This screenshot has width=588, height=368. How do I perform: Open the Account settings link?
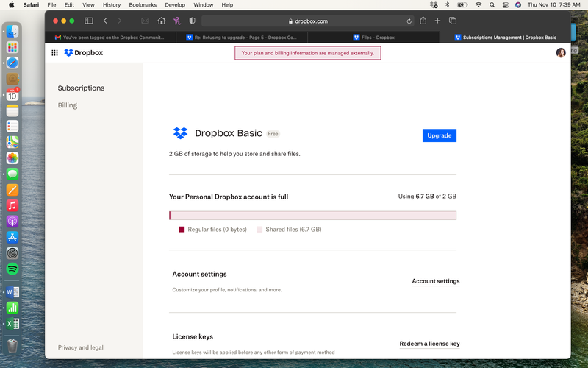[436, 281]
